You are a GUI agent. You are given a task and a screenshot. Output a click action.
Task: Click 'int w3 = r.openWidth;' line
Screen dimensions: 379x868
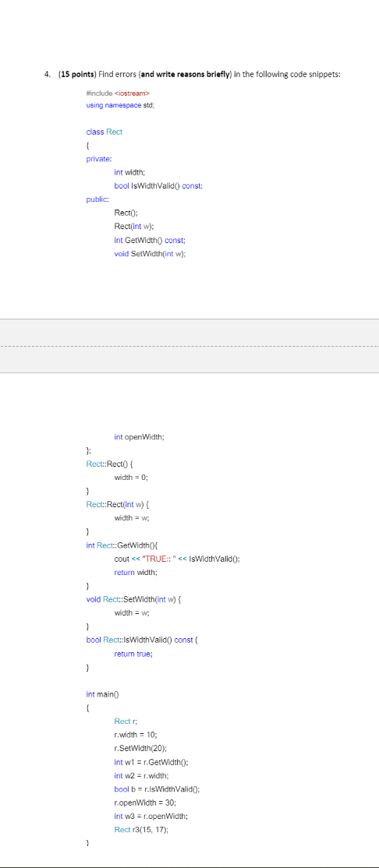151,816
